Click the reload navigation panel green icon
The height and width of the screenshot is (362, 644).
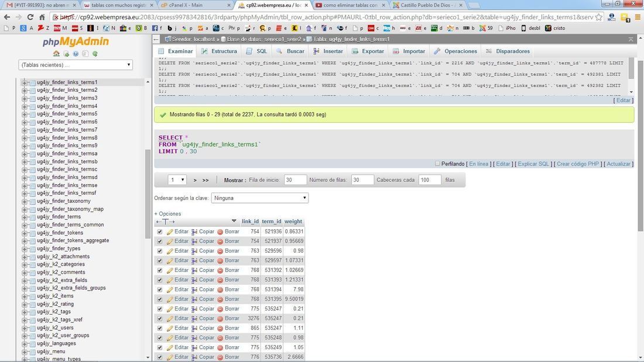(95, 54)
